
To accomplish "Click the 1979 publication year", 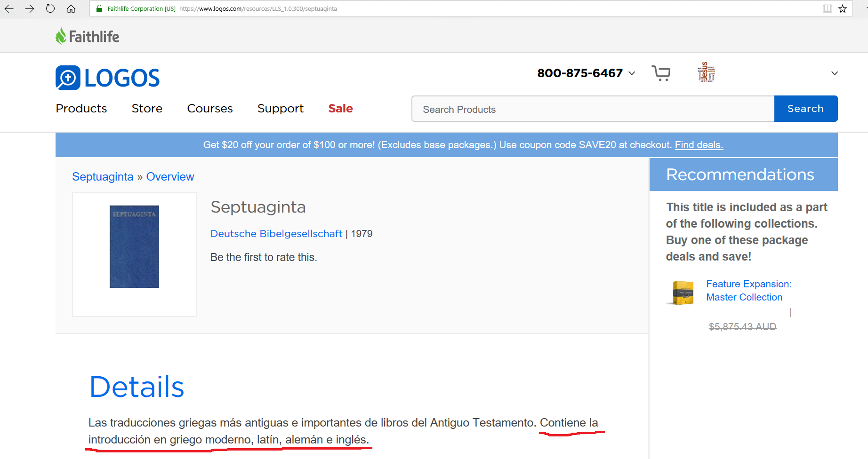I will click(x=362, y=234).
